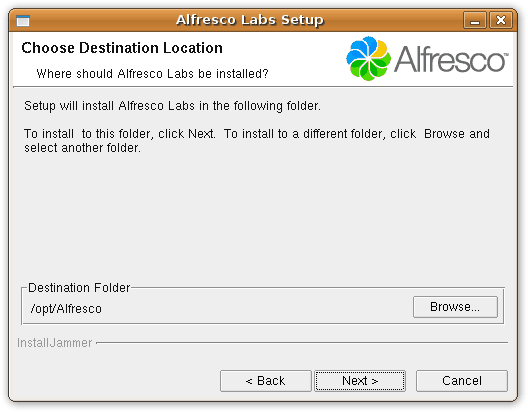The image size is (528, 412).
Task: Click the /opt/Alfresco destination path
Action: pyautogui.click(x=66, y=309)
